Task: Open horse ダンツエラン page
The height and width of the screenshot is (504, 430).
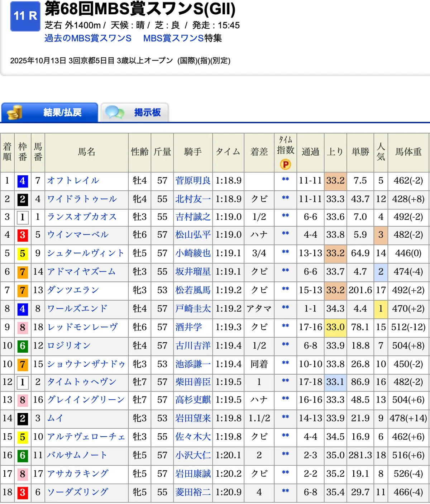Action: tap(73, 290)
